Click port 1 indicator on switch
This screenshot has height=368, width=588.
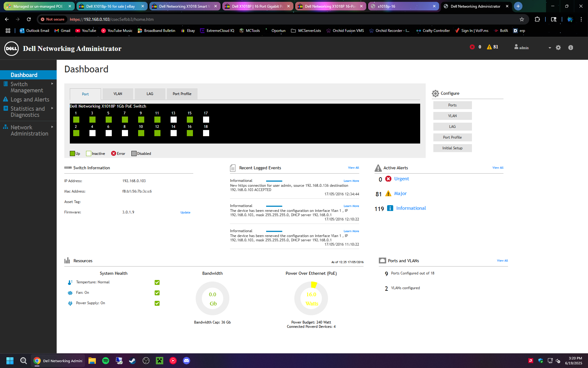pyautogui.click(x=76, y=120)
